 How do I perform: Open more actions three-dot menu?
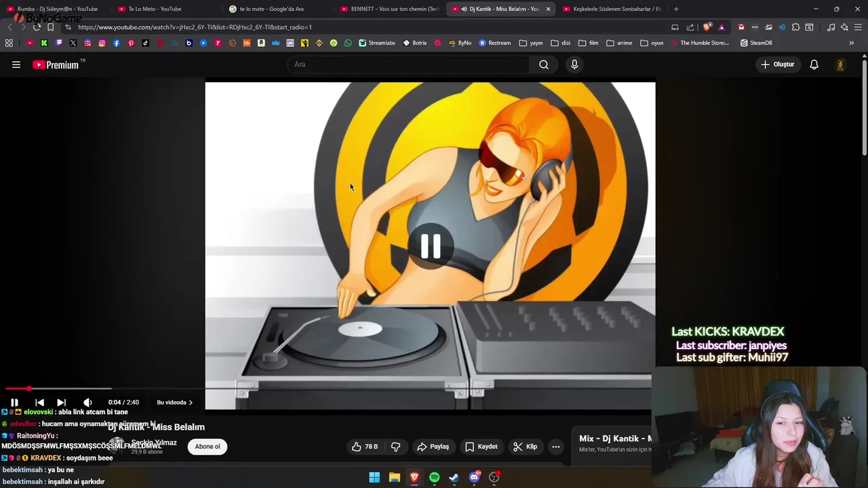[x=556, y=447]
